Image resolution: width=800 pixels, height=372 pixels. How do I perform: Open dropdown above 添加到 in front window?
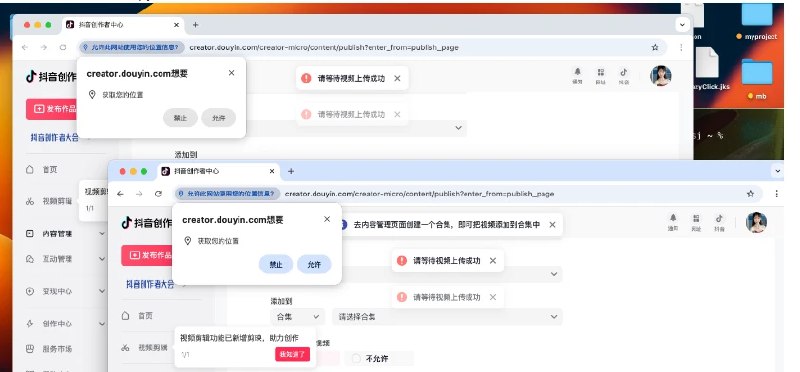(x=554, y=274)
